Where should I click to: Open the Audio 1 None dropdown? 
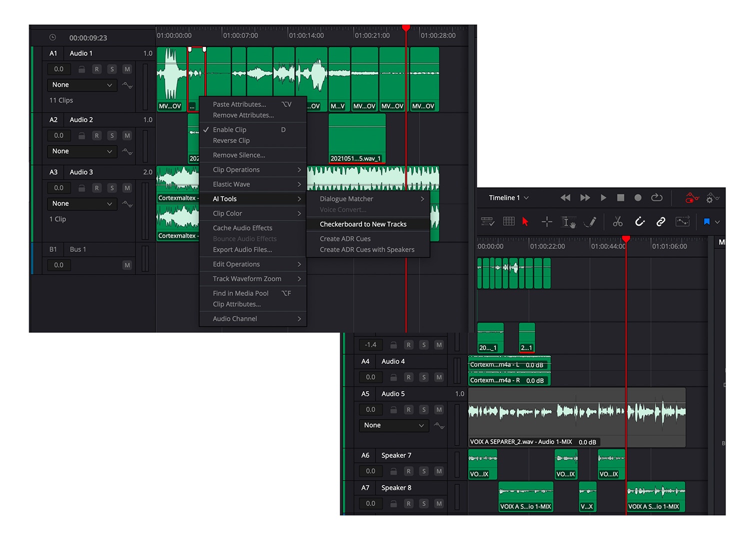coord(82,85)
